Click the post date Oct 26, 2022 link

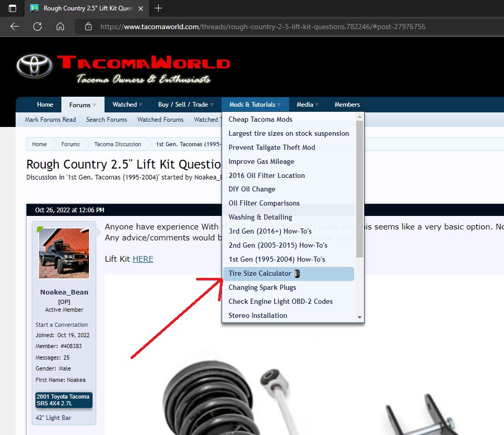[70, 210]
